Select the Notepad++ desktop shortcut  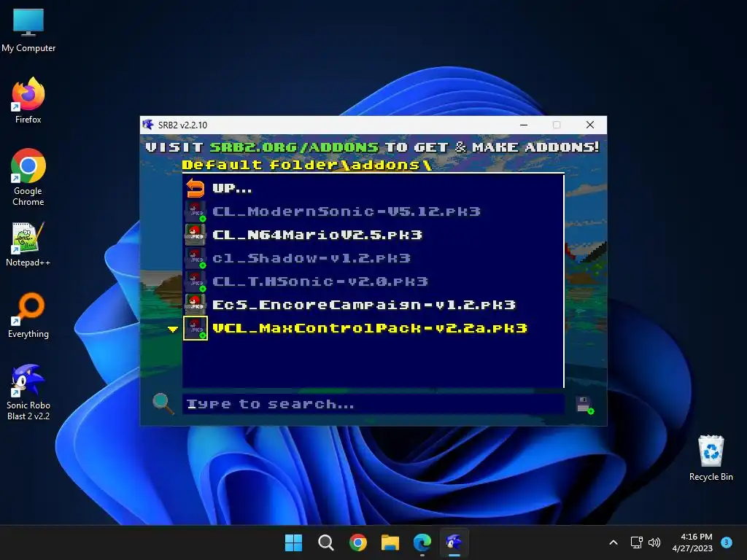click(28, 244)
